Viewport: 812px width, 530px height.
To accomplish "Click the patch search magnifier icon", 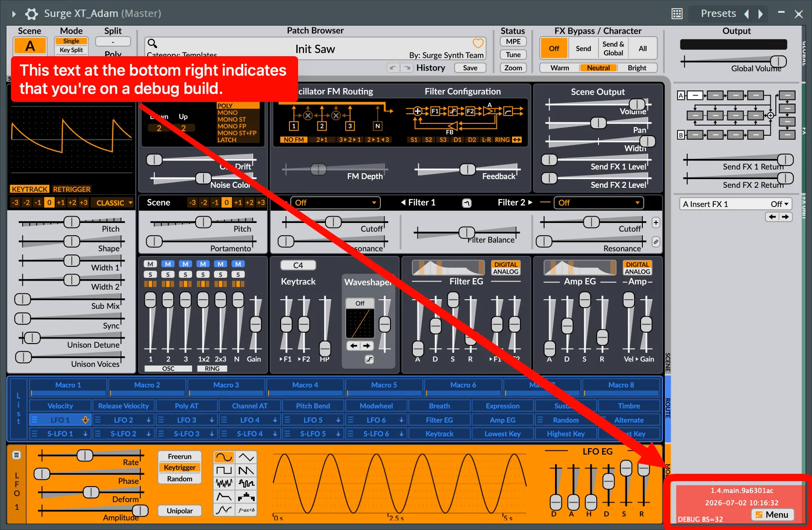I will pos(152,43).
